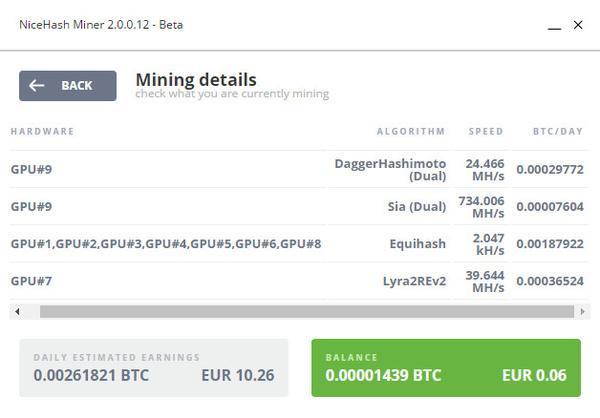The width and height of the screenshot is (600, 418).
Task: Minimize the NiceHash Miner window
Action: [x=554, y=26]
